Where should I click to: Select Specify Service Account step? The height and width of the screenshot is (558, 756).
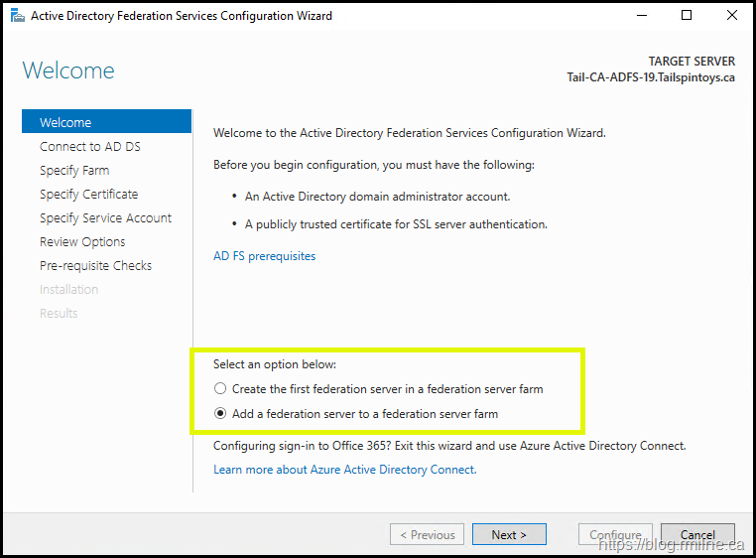[x=105, y=218]
